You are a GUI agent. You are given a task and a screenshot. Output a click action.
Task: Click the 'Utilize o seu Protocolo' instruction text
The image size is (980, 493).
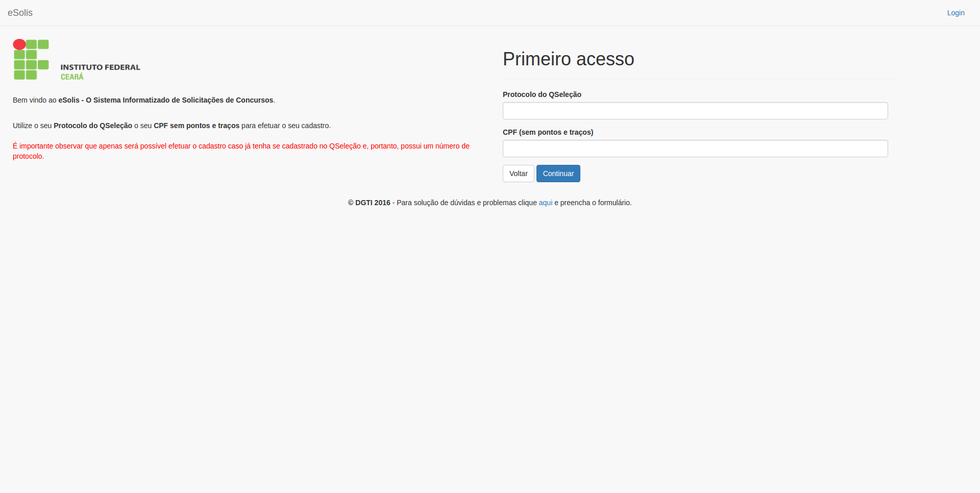click(171, 126)
